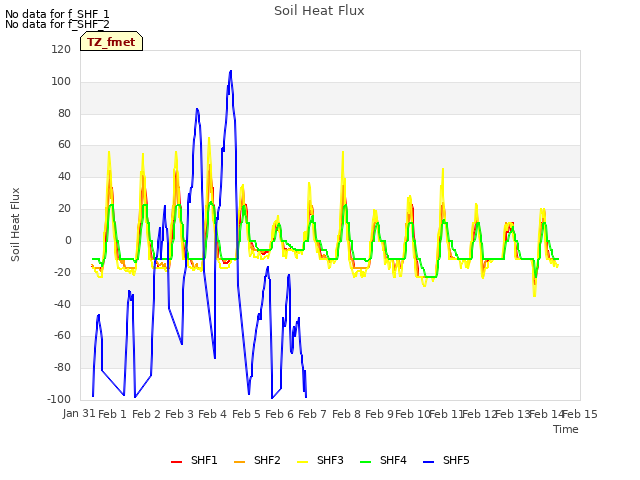Click the -20 y-axis tick label
This screenshot has width=640, height=480.
[x=62, y=272]
